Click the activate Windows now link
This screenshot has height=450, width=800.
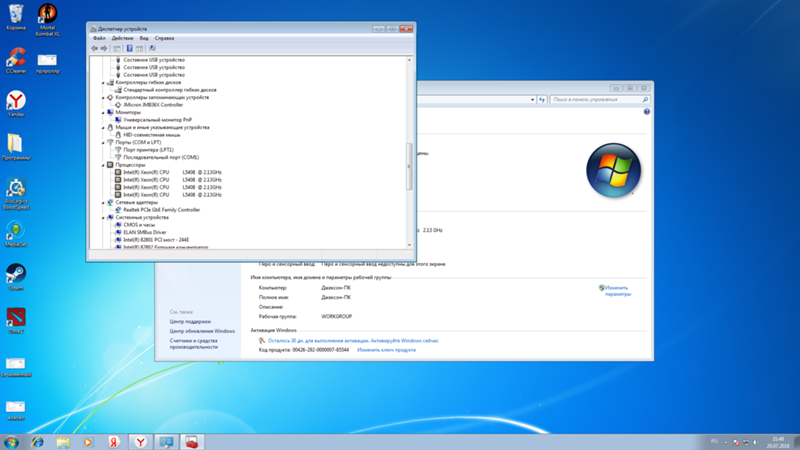pyautogui.click(x=354, y=341)
